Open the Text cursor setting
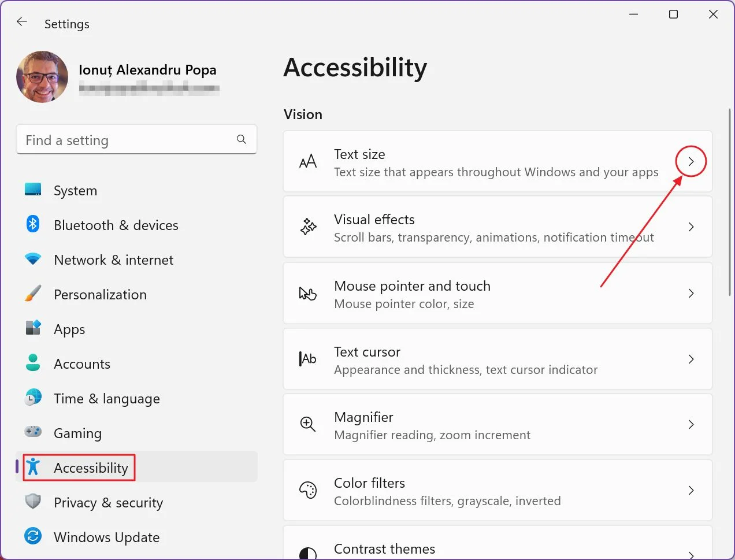Viewport: 735px width, 560px height. 498,359
